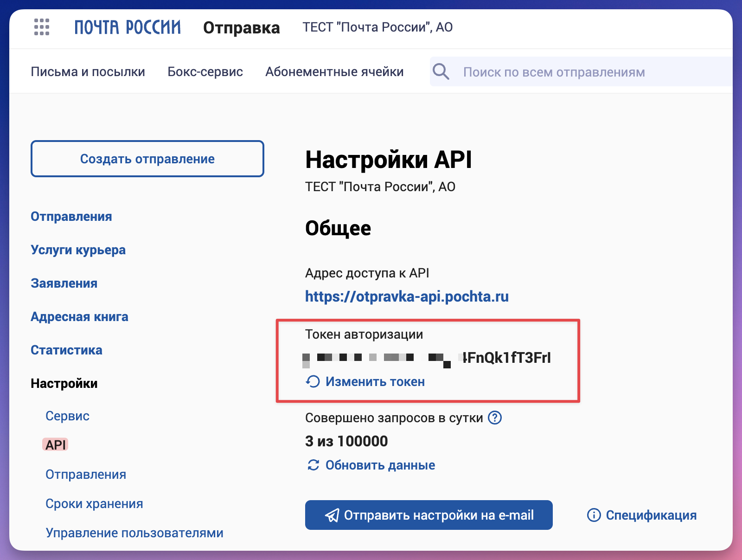The height and width of the screenshot is (560, 742).
Task: Click the search magnifier icon
Action: (441, 72)
